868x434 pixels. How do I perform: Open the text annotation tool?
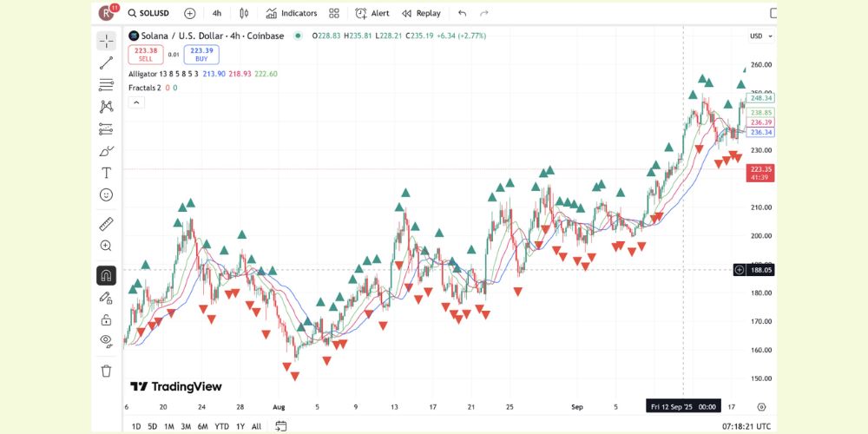click(106, 173)
